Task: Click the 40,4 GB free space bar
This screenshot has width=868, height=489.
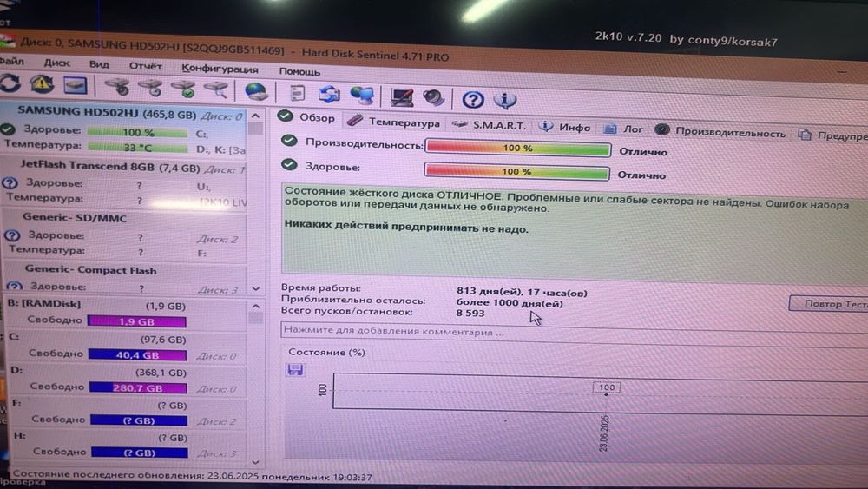Action: (137, 355)
